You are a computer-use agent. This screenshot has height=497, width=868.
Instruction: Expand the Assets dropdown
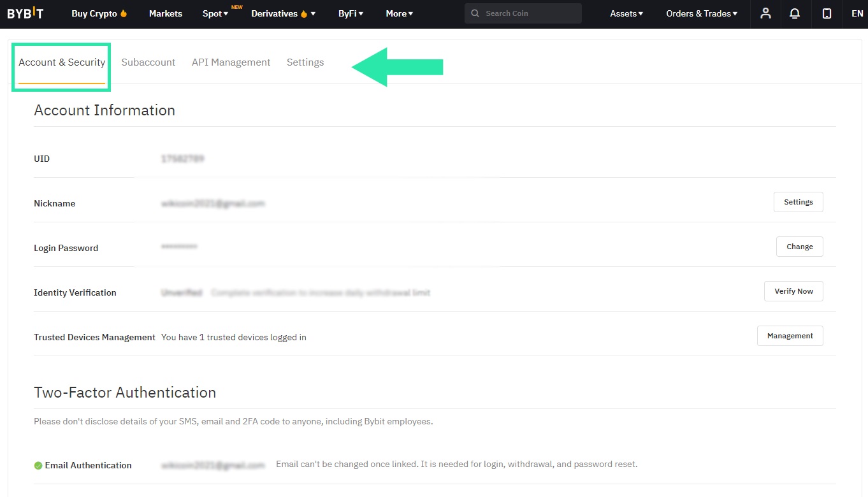[626, 13]
